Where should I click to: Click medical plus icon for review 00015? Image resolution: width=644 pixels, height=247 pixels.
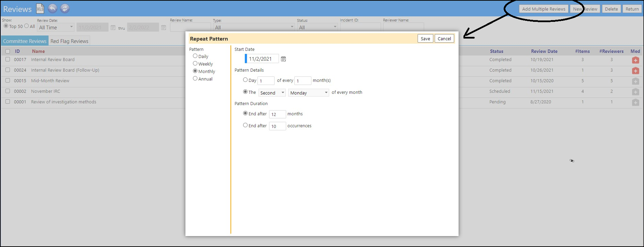[x=635, y=82]
